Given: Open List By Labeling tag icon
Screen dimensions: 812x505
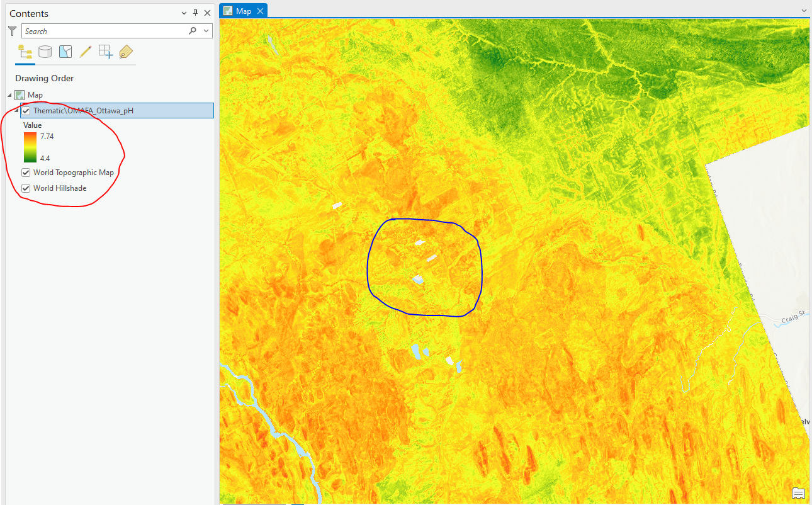Looking at the screenshot, I should point(125,52).
